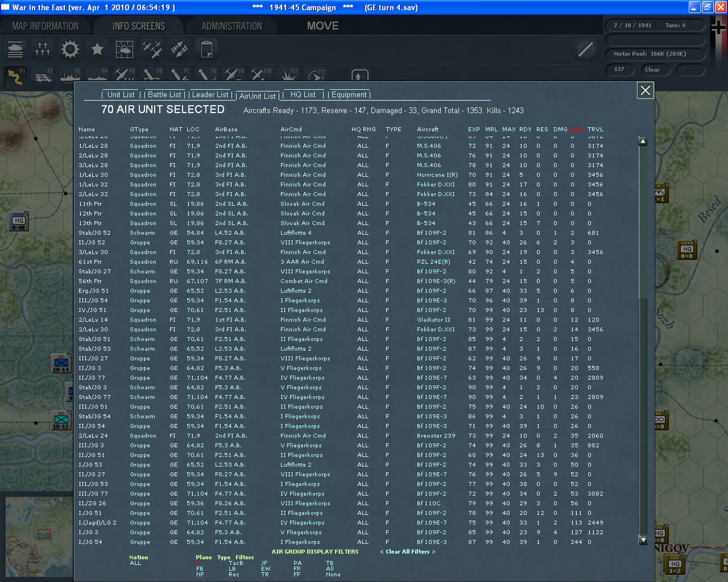Click the 137 value box
This screenshot has width=728, height=582.
click(x=620, y=70)
